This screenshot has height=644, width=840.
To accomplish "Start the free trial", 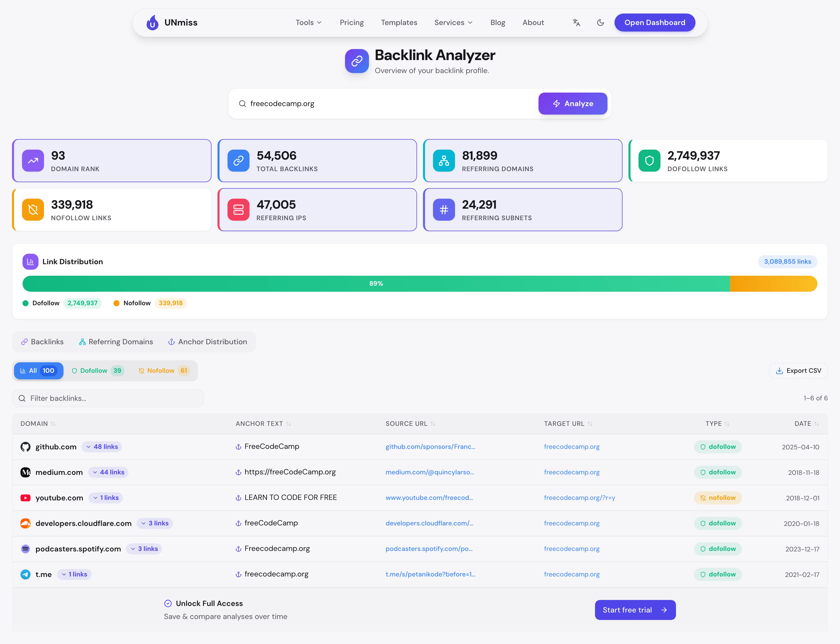I will (x=635, y=610).
